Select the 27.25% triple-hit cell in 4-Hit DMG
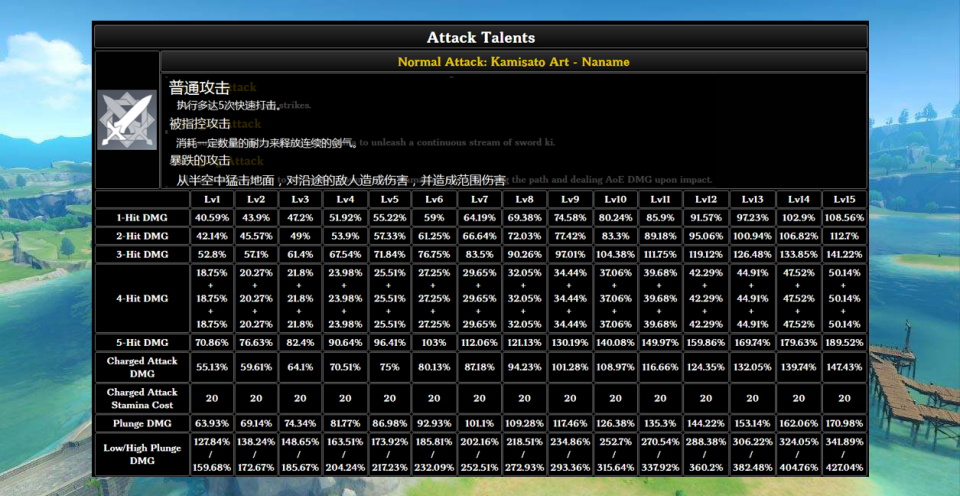 click(434, 298)
